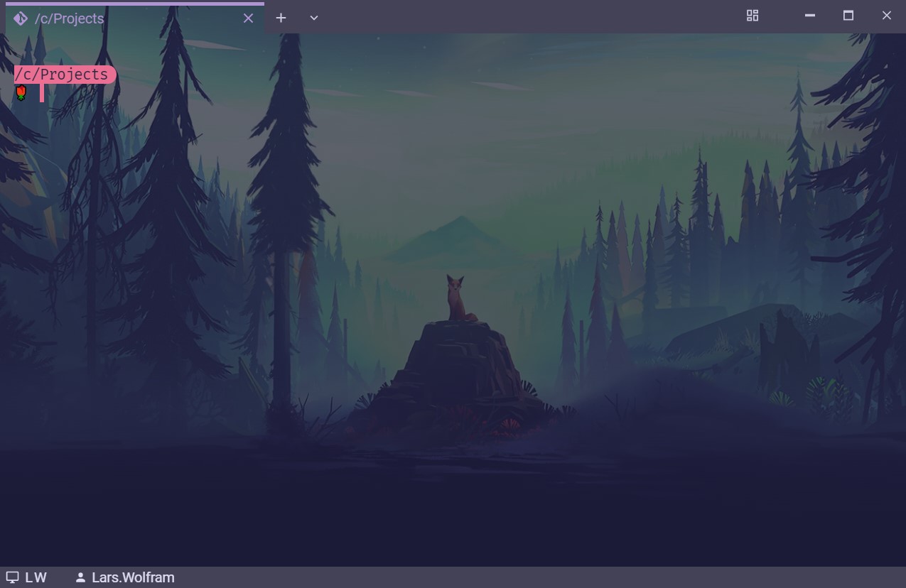Viewport: 906px width, 588px height.
Task: Click the monitor icon in status bar
Action: click(x=12, y=578)
